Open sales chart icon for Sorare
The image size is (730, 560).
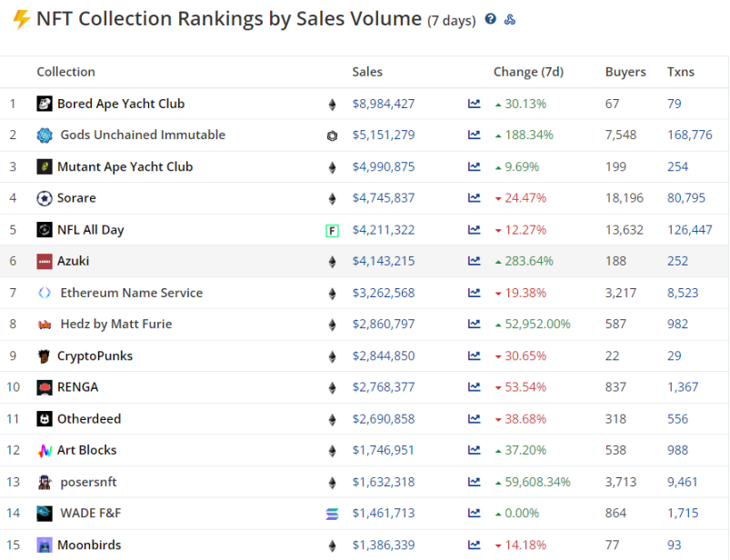pyautogui.click(x=474, y=198)
